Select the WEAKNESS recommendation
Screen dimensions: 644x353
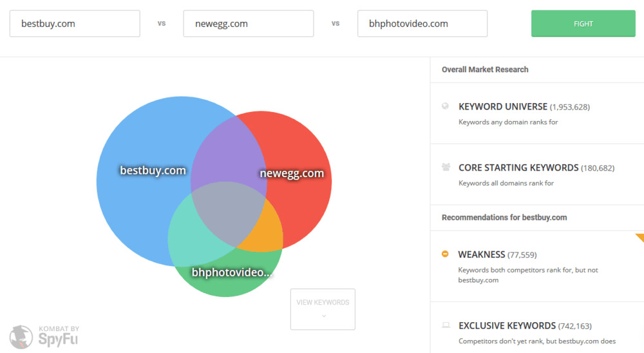(x=537, y=266)
